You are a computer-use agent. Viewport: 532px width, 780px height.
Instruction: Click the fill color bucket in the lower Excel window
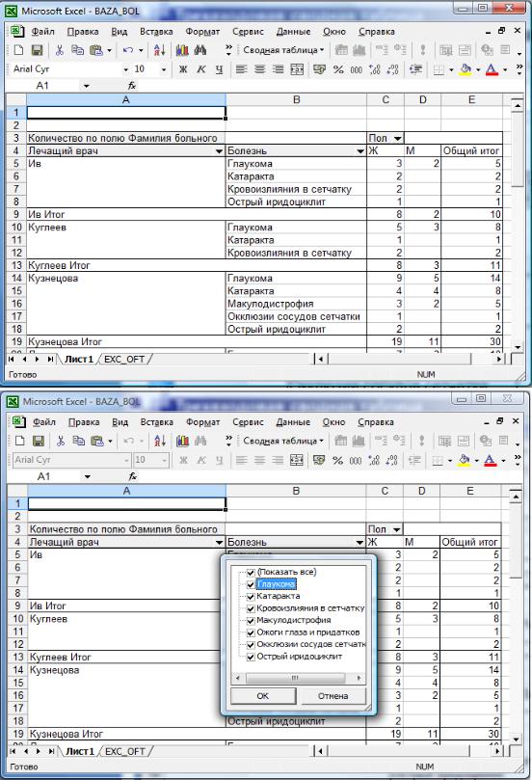pyautogui.click(x=465, y=460)
